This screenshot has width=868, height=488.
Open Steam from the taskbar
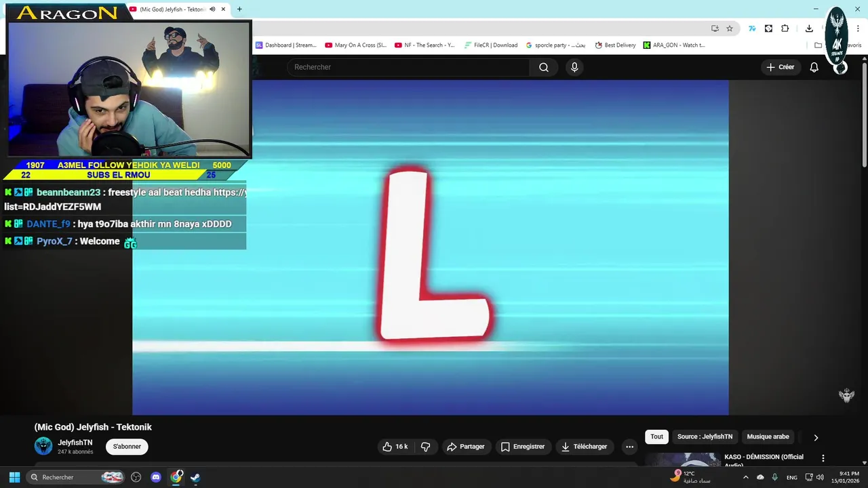195,477
